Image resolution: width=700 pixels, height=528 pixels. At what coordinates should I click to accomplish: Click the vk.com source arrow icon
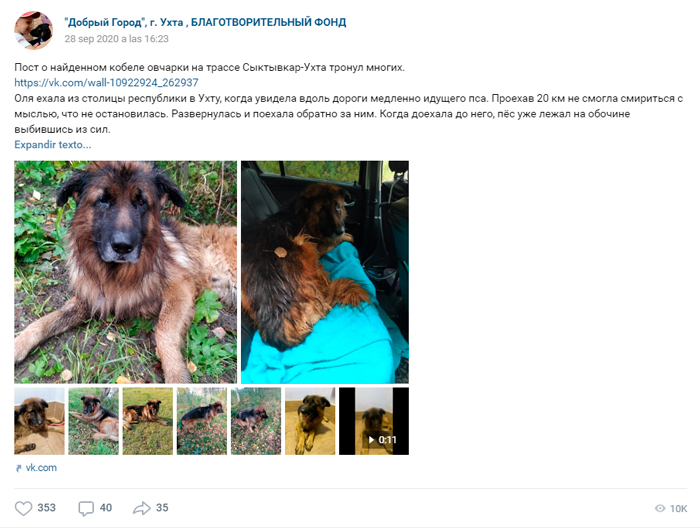pyautogui.click(x=18, y=468)
